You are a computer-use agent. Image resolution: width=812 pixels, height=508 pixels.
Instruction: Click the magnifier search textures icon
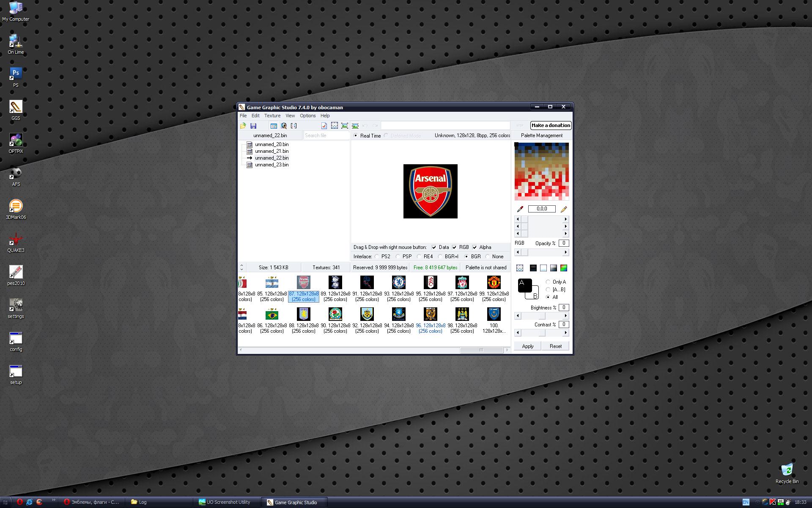(x=284, y=126)
